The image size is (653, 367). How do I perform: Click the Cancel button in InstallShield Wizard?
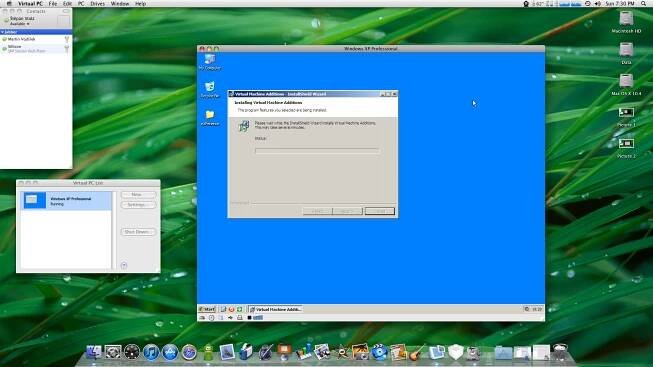pos(379,211)
